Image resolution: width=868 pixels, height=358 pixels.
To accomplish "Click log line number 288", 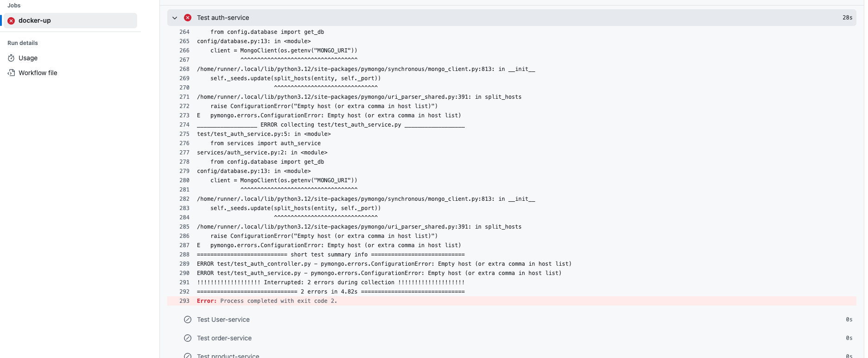I will coord(184,255).
